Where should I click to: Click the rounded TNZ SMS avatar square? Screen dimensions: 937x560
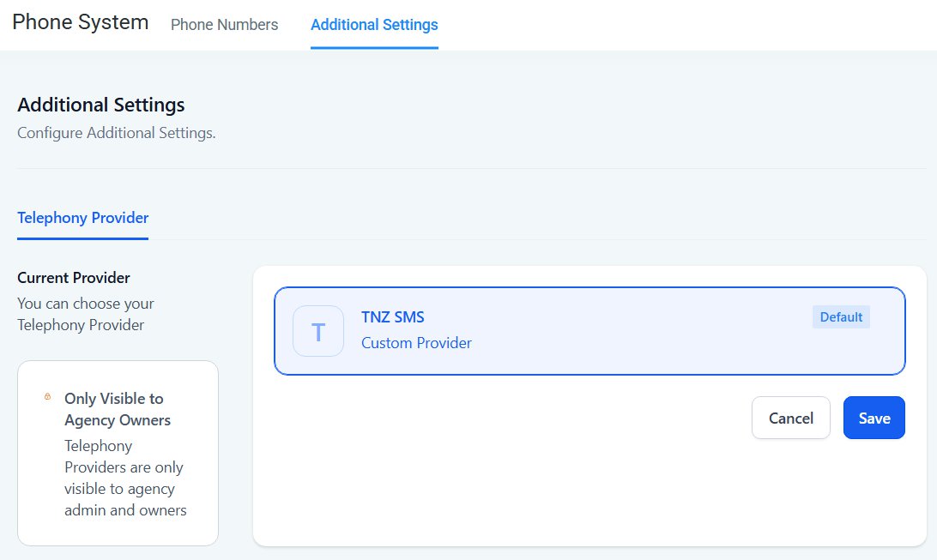(318, 331)
